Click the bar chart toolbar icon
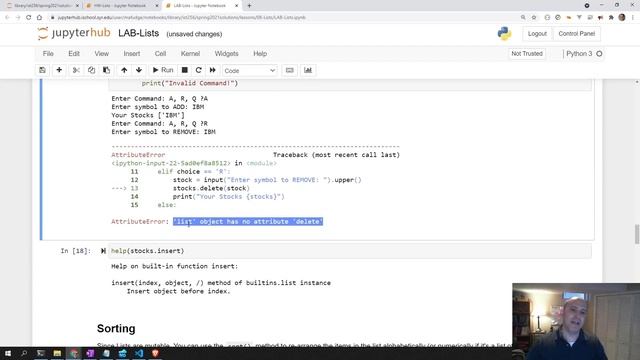The height and width of the screenshot is (360, 640). [x=308, y=70]
